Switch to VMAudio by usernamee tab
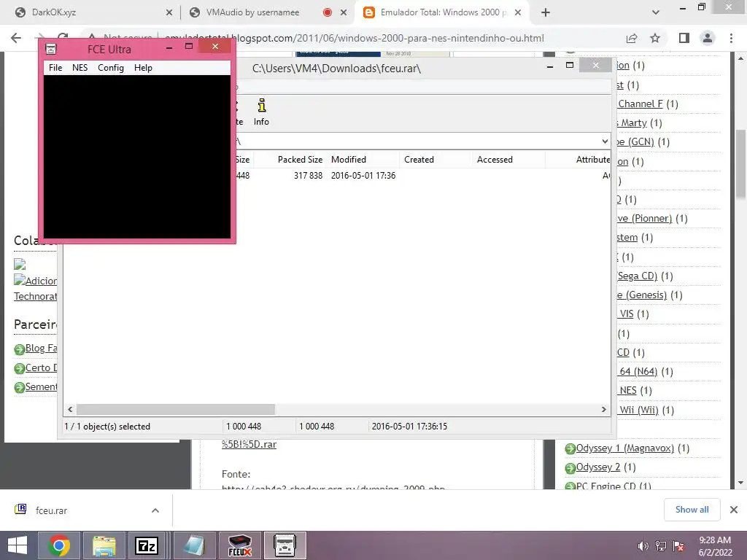The image size is (747, 560). (x=252, y=12)
